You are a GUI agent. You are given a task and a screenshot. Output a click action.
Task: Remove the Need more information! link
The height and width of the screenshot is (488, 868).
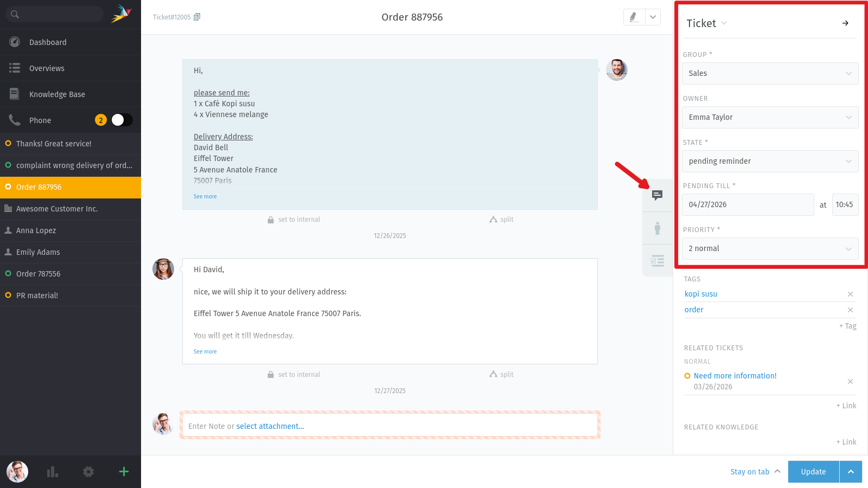pos(850,381)
